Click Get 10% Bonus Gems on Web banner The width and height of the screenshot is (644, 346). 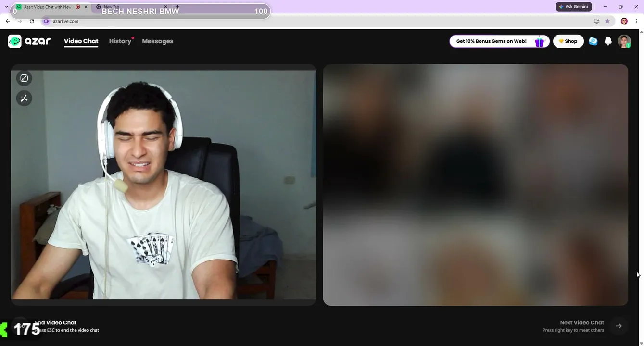pos(499,41)
